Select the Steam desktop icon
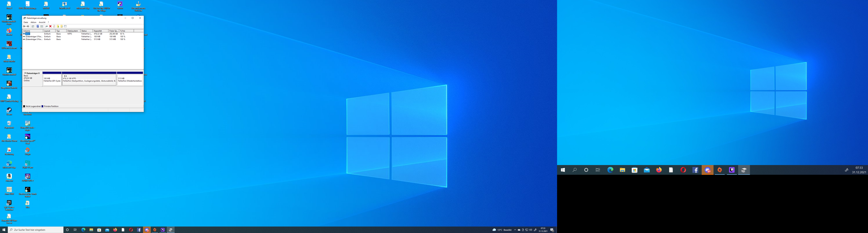The image size is (868, 233). [9, 112]
